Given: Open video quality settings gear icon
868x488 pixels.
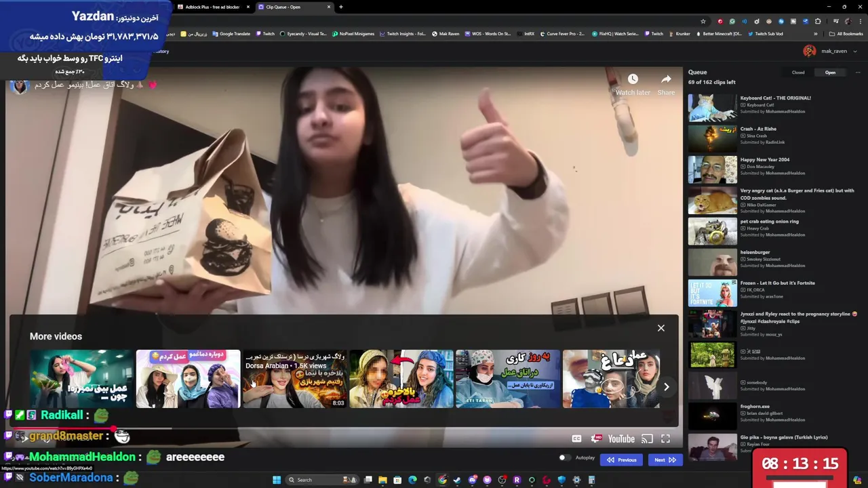Looking at the screenshot, I should pos(596,439).
